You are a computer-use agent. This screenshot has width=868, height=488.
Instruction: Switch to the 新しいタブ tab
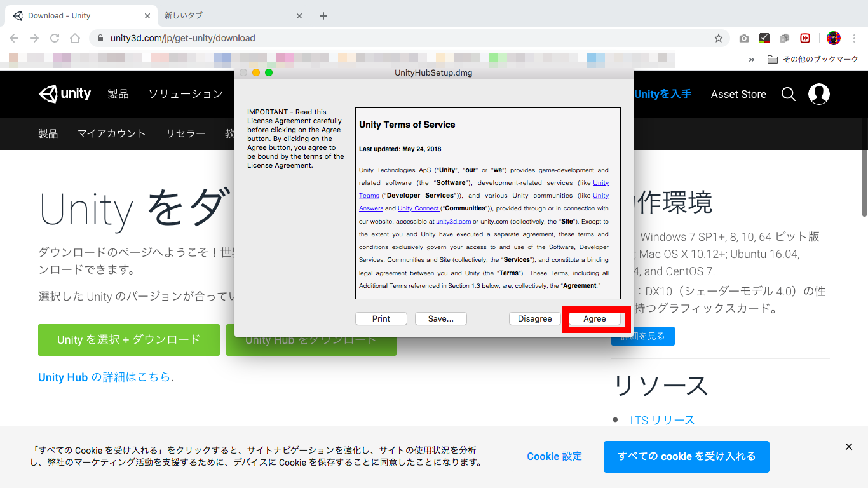(x=233, y=16)
